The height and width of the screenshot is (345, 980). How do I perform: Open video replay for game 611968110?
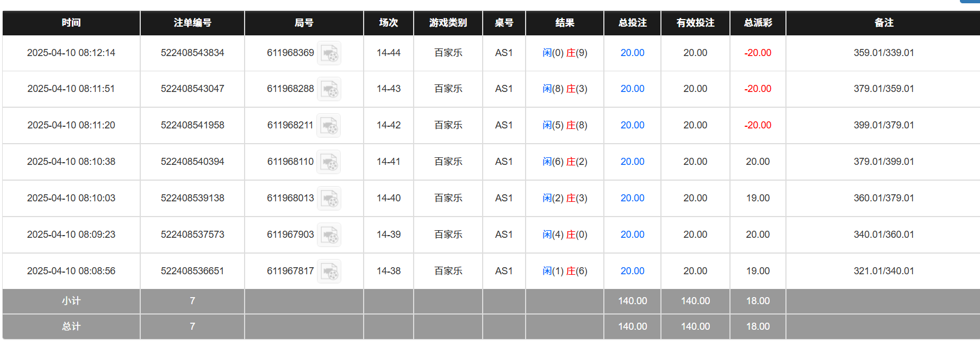click(x=329, y=162)
